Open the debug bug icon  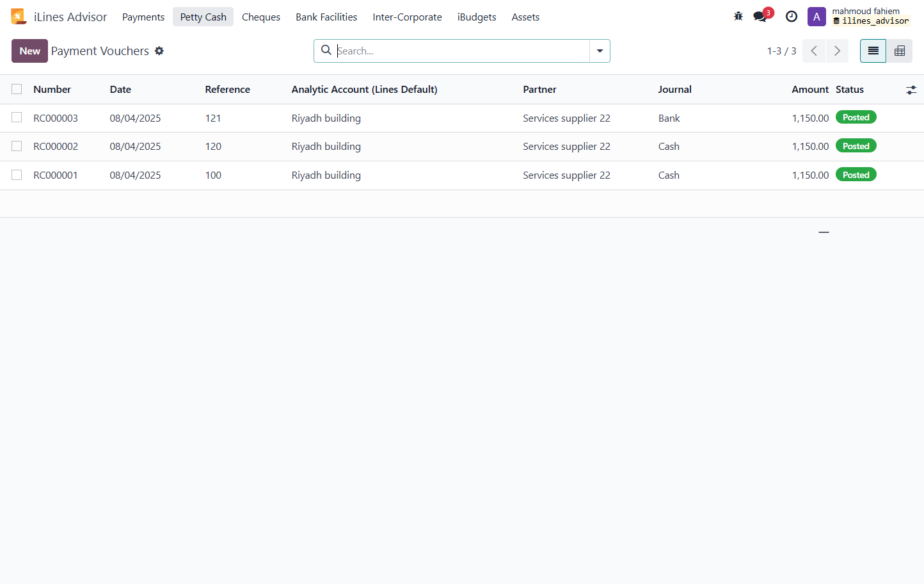pyautogui.click(x=738, y=17)
